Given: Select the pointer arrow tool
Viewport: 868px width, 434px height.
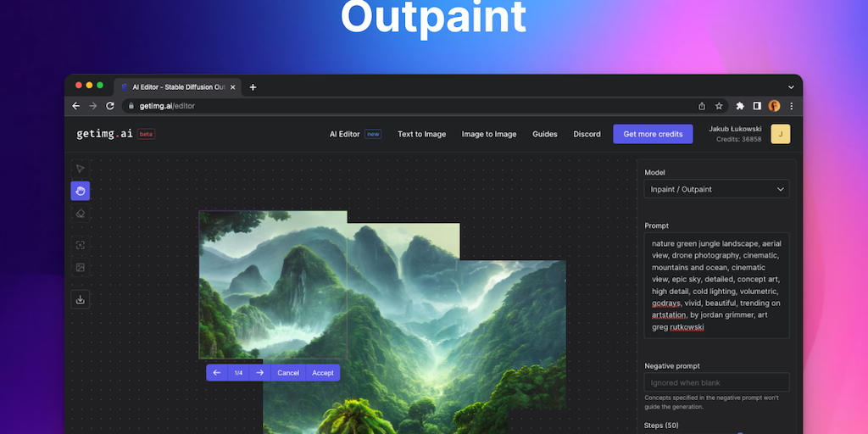Looking at the screenshot, I should 81,169.
